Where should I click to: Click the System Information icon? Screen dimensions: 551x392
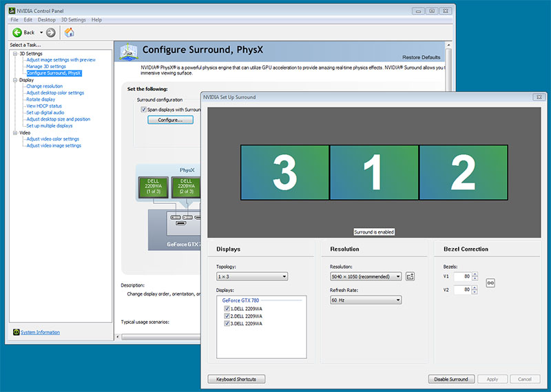pyautogui.click(x=16, y=332)
